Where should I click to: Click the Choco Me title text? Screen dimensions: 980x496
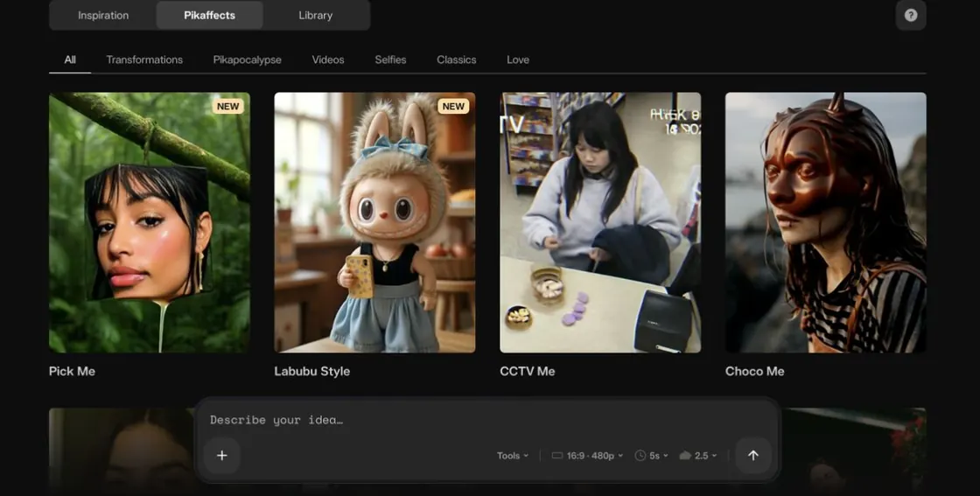coord(754,371)
